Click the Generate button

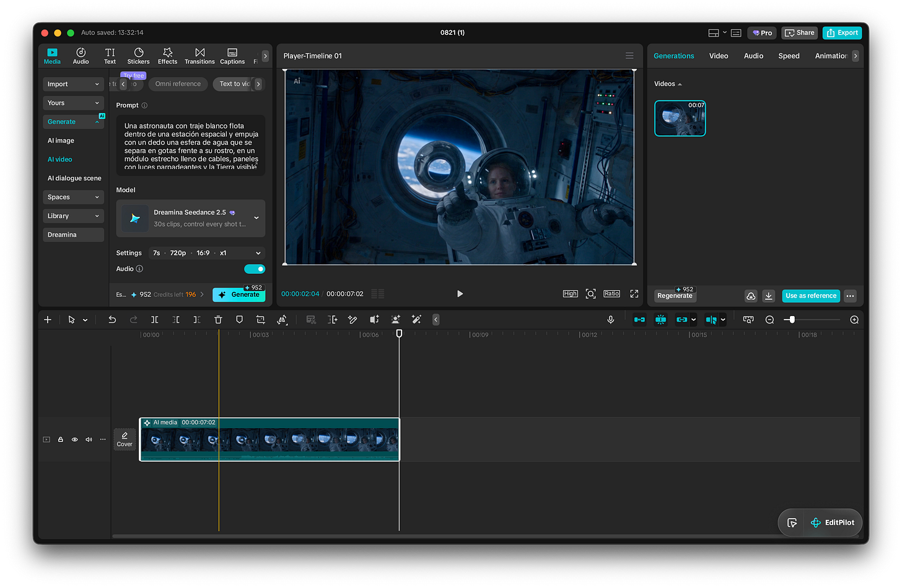click(x=239, y=295)
